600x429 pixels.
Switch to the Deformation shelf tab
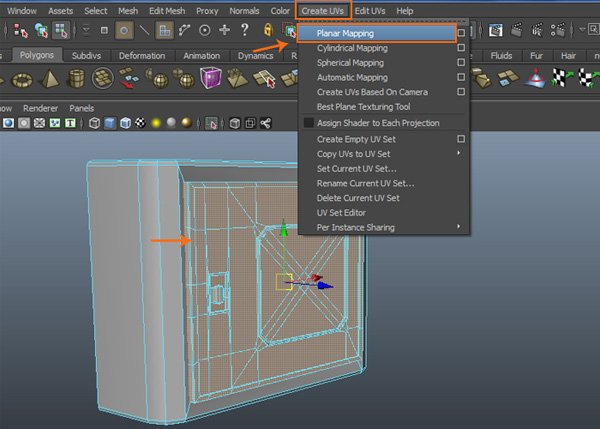coord(142,56)
